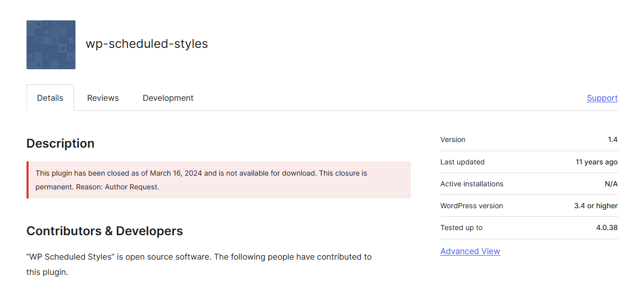The width and height of the screenshot is (644, 281).
Task: Click the Tested up to label
Action: tap(461, 228)
